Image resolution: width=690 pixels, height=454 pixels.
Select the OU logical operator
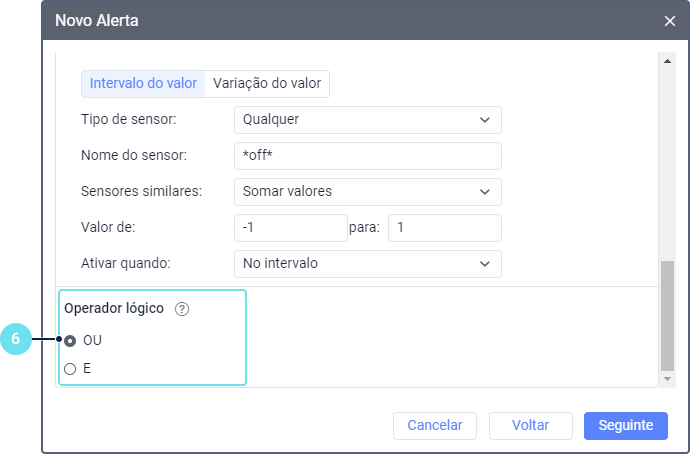70,340
